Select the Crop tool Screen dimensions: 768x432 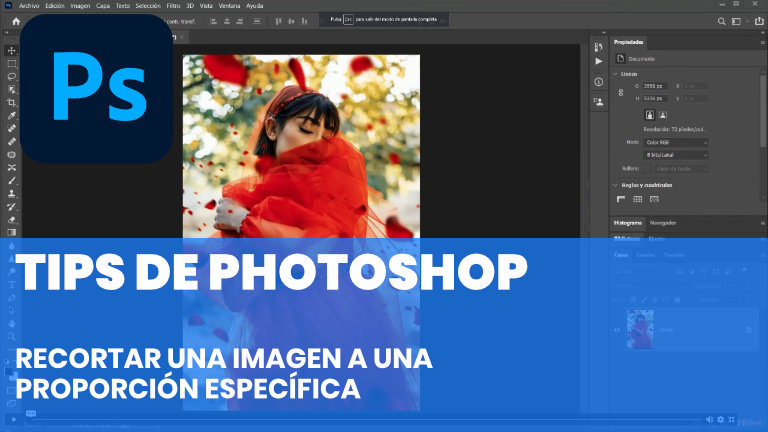point(12,102)
